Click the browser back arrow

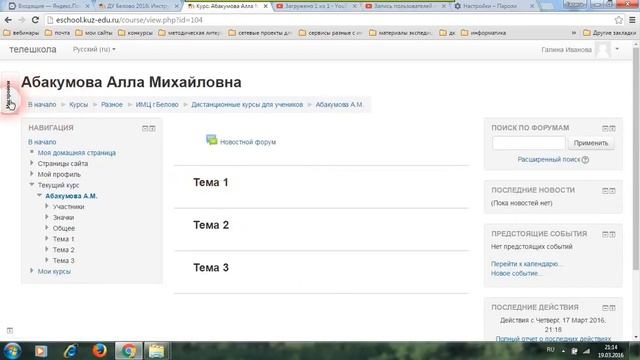[8, 20]
